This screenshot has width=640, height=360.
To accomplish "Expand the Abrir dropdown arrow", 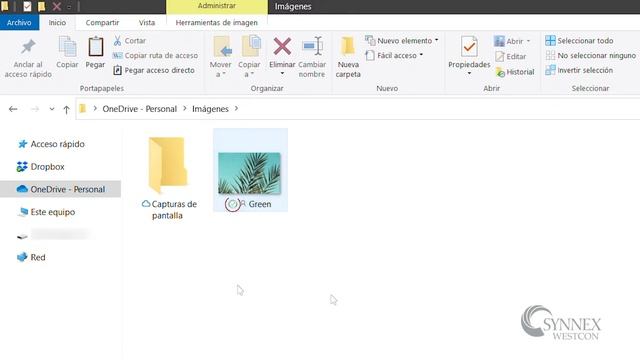I will point(528,41).
